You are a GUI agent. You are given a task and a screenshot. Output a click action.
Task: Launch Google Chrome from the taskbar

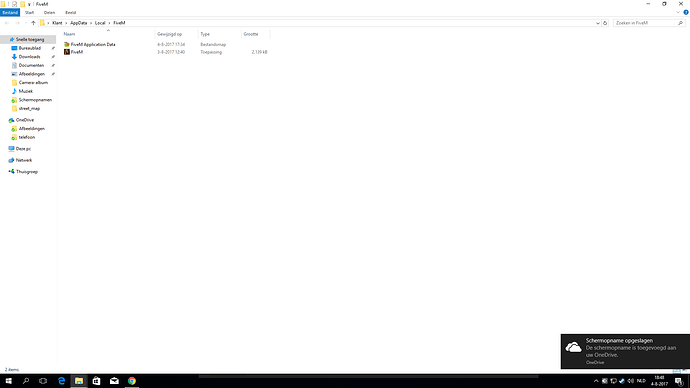click(x=132, y=381)
